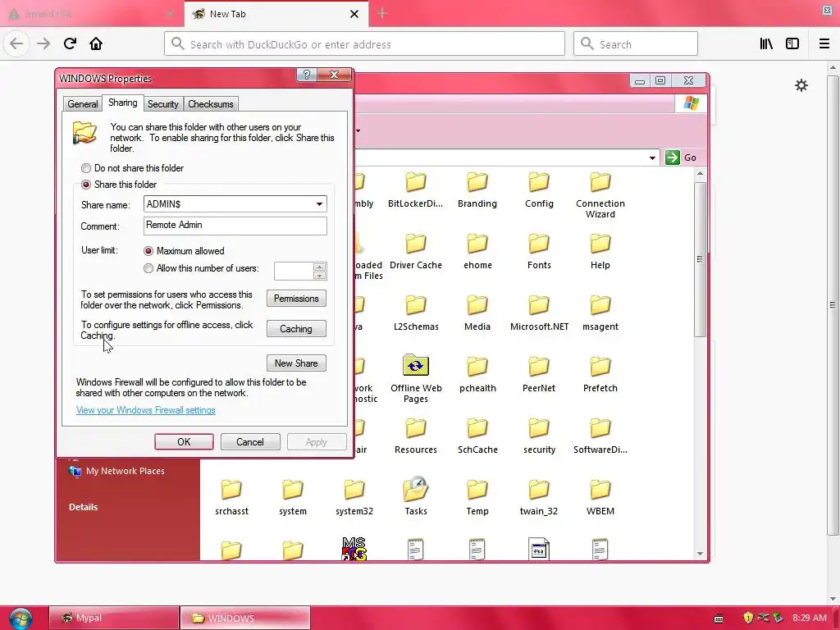Open the Microsoft.NET folder
The width and height of the screenshot is (840, 630).
tap(539, 313)
